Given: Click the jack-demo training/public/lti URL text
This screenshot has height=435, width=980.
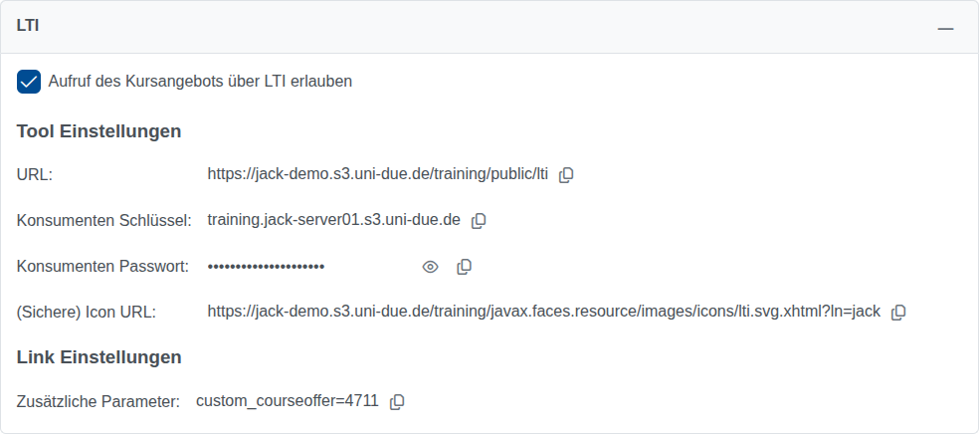Looking at the screenshot, I should pyautogui.click(x=378, y=174).
